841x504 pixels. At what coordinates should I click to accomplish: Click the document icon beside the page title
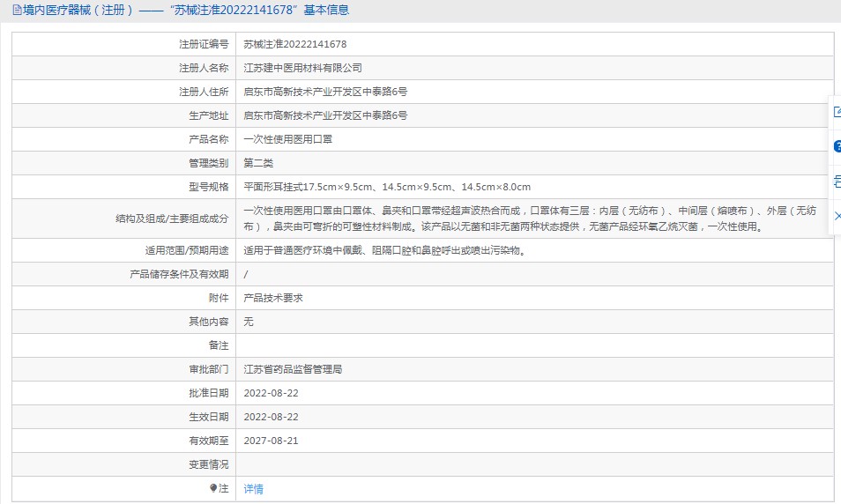coord(17,10)
